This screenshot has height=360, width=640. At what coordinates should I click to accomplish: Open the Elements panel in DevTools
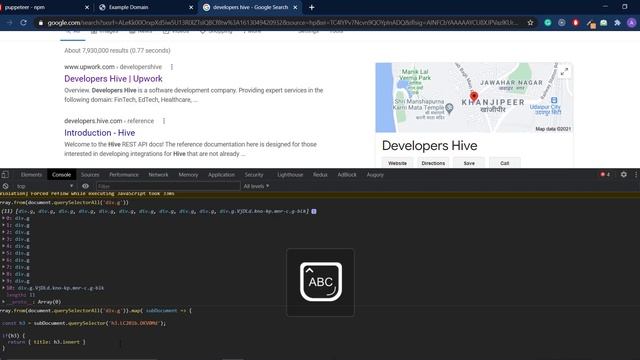(x=31, y=175)
